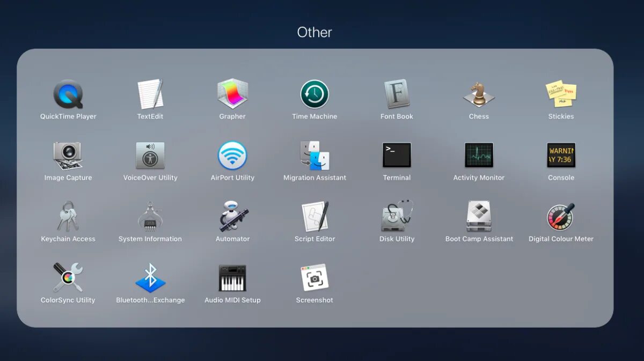Open the Grapher app icon
644x361 pixels.
point(232,94)
